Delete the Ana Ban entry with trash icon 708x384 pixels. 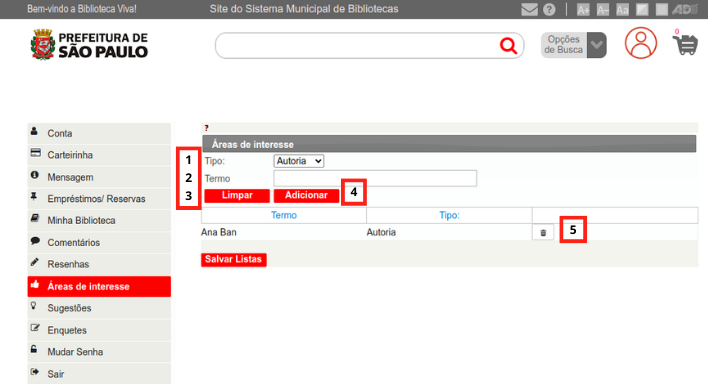point(543,233)
